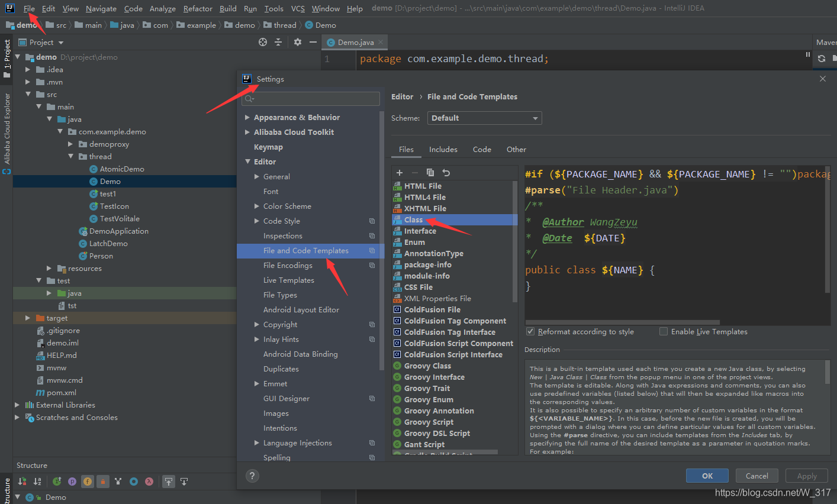Click the template list vertical scrollbar
This screenshot has height=504, width=837.
tap(514, 241)
